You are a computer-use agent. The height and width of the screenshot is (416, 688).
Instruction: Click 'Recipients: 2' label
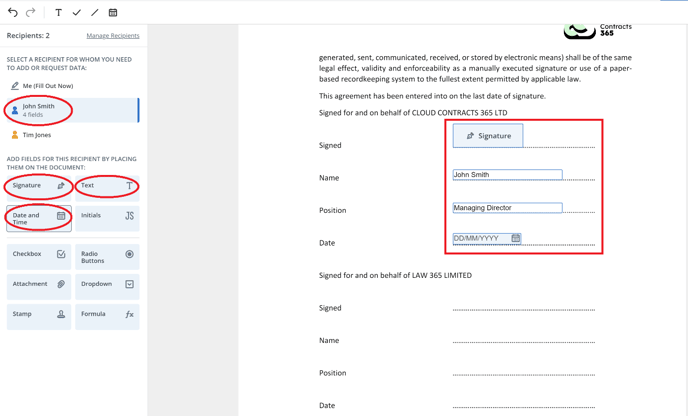click(28, 36)
